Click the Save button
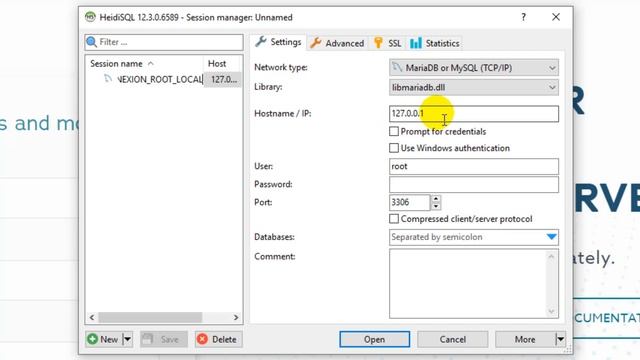 pyautogui.click(x=163, y=339)
